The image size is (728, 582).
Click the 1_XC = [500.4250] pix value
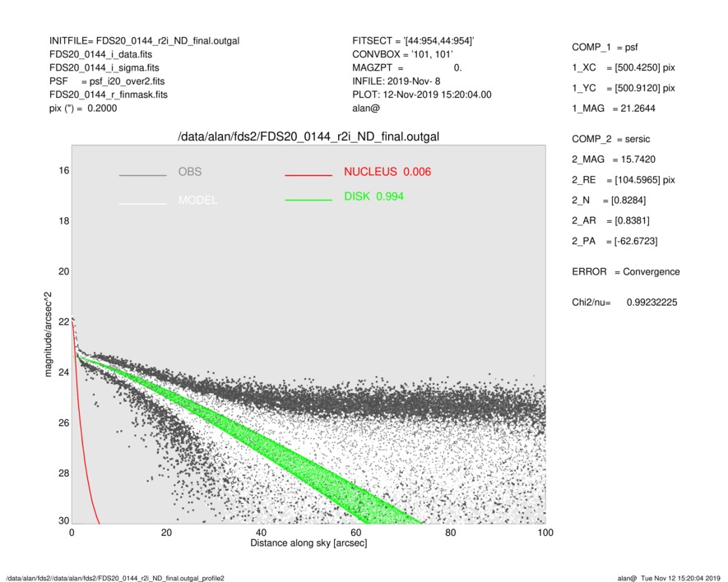(x=624, y=67)
